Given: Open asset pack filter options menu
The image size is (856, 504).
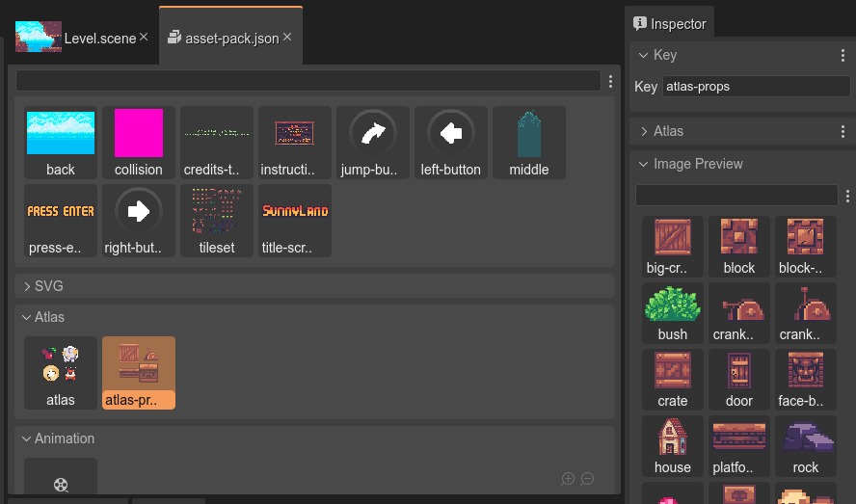Looking at the screenshot, I should pos(610,81).
